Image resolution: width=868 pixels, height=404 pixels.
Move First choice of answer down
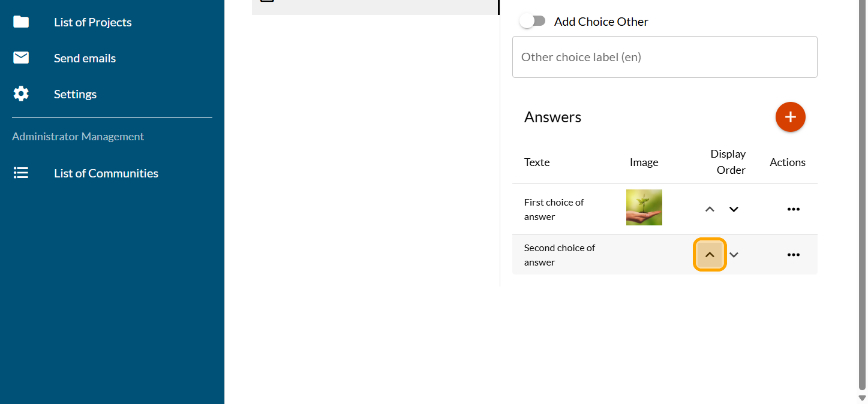point(734,209)
